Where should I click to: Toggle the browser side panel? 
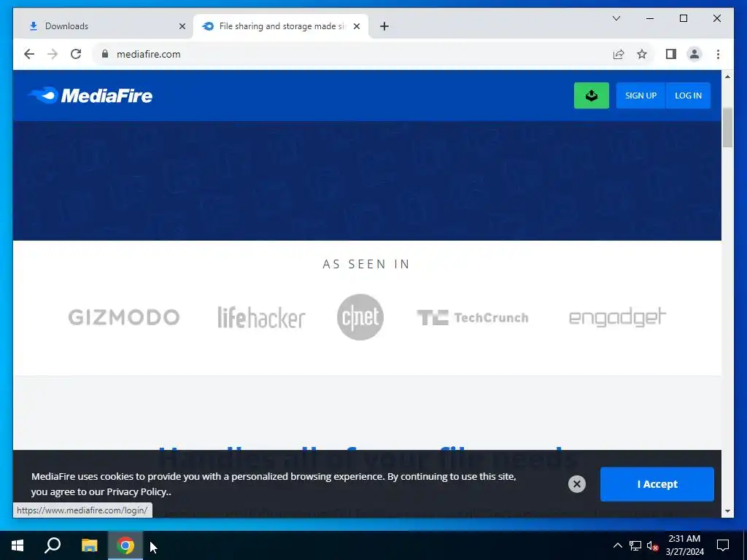(x=671, y=54)
